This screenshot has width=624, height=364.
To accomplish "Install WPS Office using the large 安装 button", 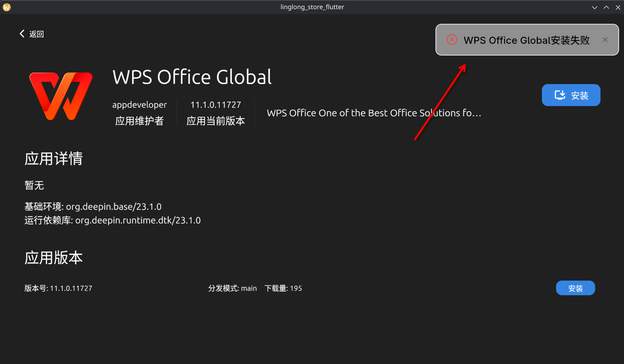I will point(571,95).
